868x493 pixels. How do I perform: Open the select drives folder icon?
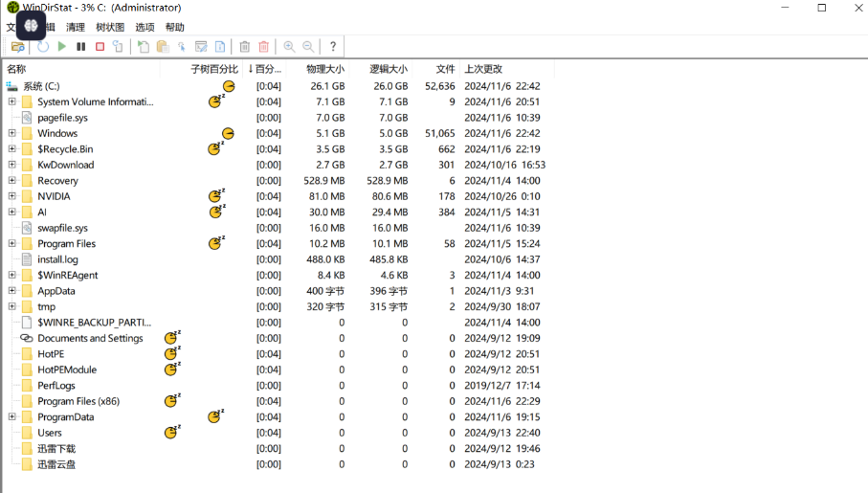pyautogui.click(x=18, y=47)
